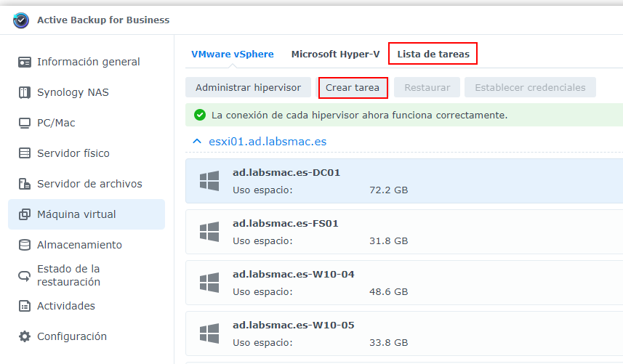The image size is (623, 364).
Task: Switch to the Microsoft Hyper-V tab
Action: [x=335, y=54]
